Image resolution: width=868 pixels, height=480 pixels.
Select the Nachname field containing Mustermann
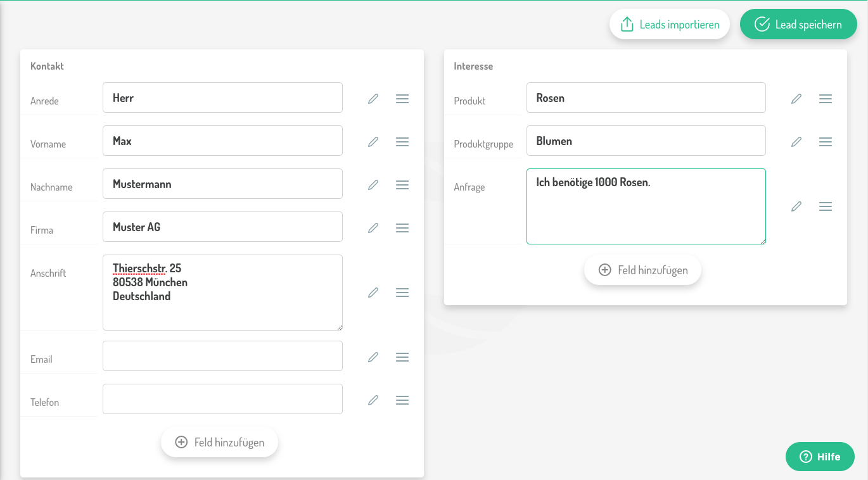tap(222, 184)
